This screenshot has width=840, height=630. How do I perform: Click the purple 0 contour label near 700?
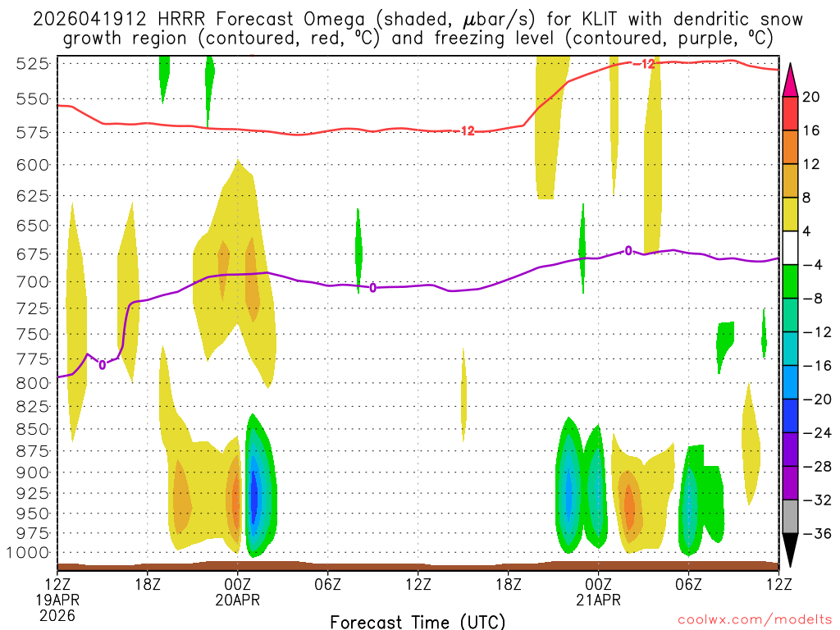pyautogui.click(x=373, y=288)
